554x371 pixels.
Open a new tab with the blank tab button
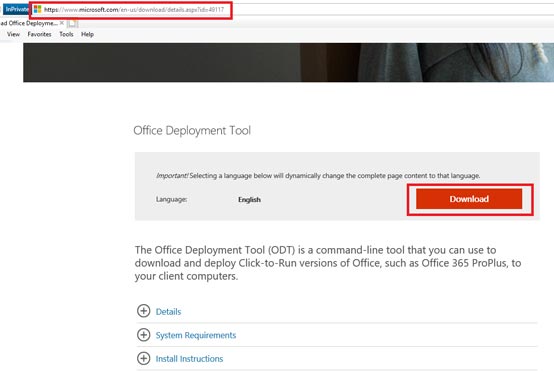(72, 23)
